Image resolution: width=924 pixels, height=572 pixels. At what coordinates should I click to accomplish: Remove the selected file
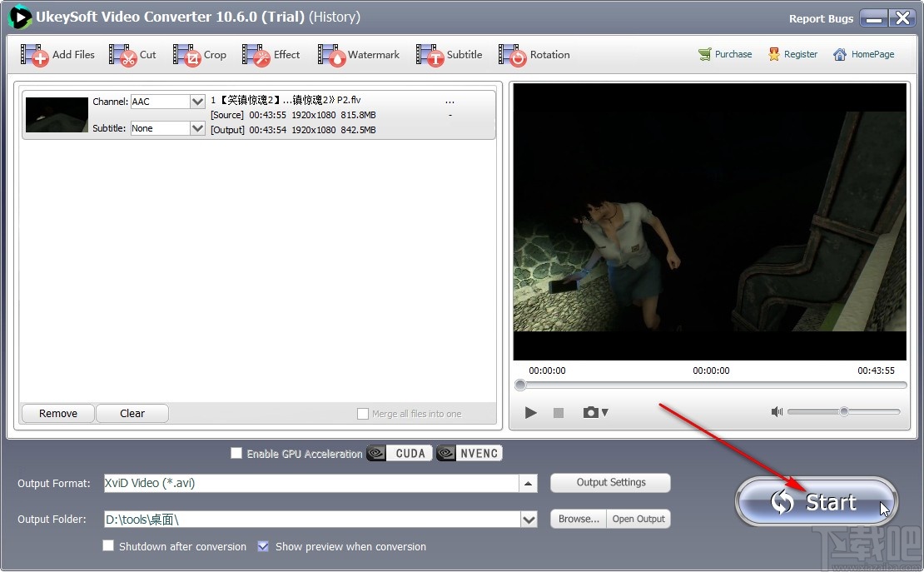pyautogui.click(x=57, y=413)
